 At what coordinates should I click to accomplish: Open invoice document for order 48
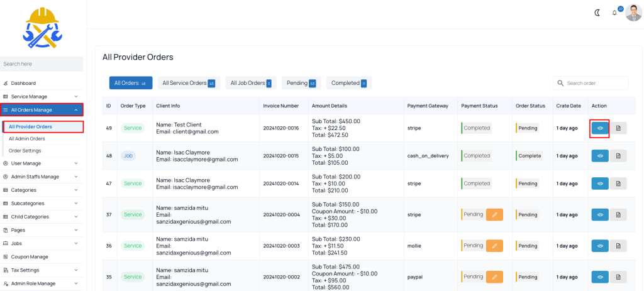click(x=618, y=156)
